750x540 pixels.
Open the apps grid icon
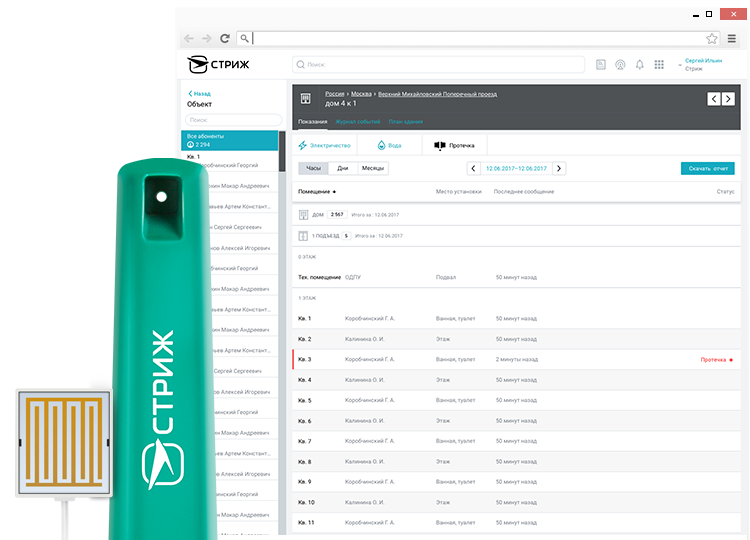[x=659, y=65]
